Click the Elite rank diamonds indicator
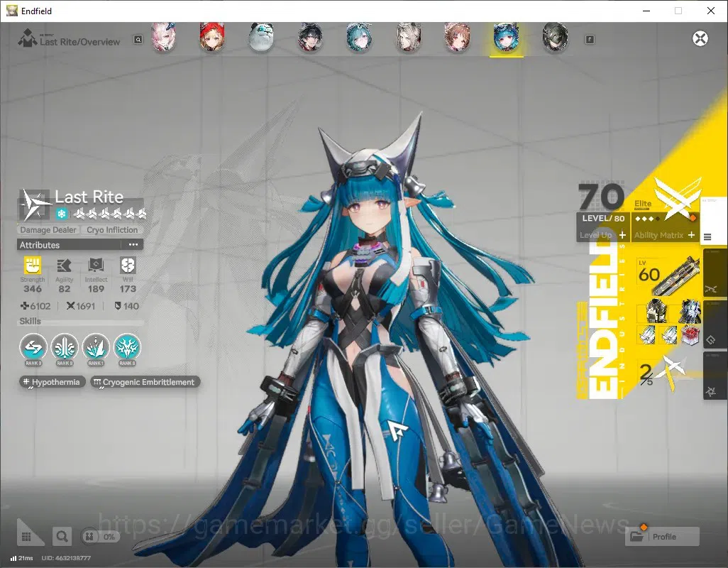The width and height of the screenshot is (728, 568). (647, 219)
